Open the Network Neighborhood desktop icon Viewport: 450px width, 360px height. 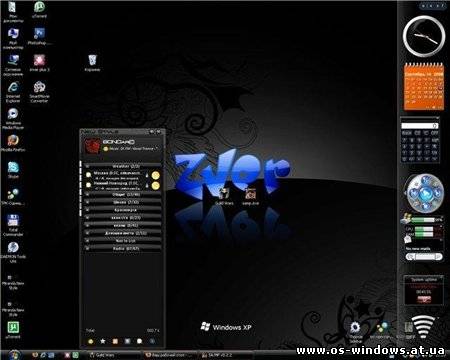click(x=13, y=65)
